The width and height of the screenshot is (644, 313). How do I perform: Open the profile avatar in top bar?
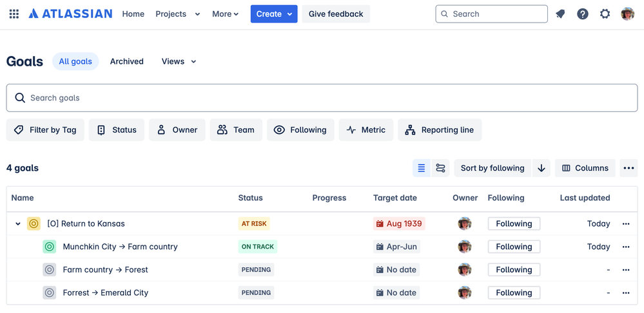tap(628, 14)
